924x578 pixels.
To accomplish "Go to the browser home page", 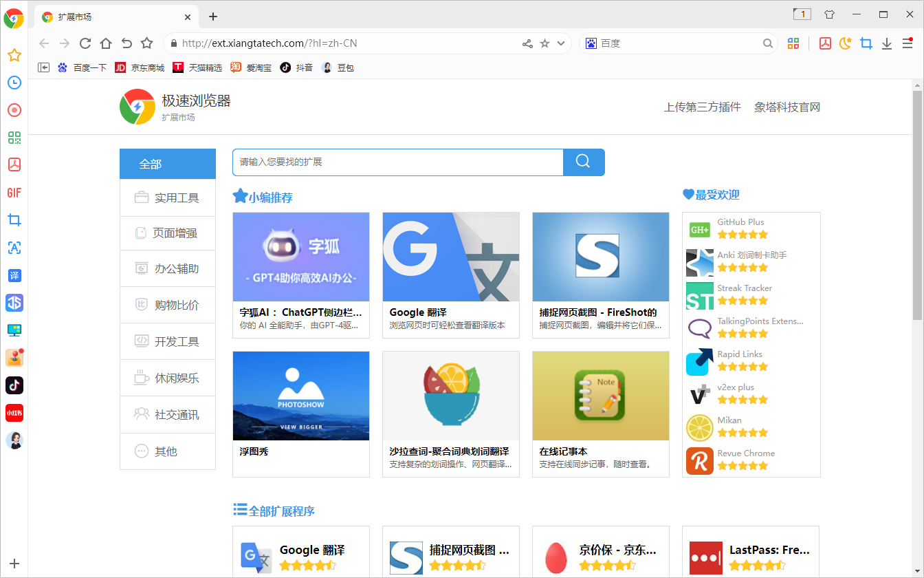I will pos(106,43).
